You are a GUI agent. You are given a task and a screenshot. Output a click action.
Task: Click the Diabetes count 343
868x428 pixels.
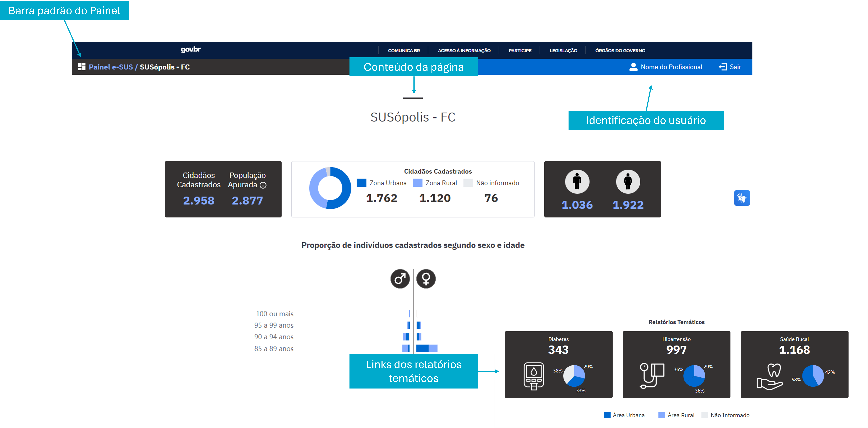tap(558, 350)
